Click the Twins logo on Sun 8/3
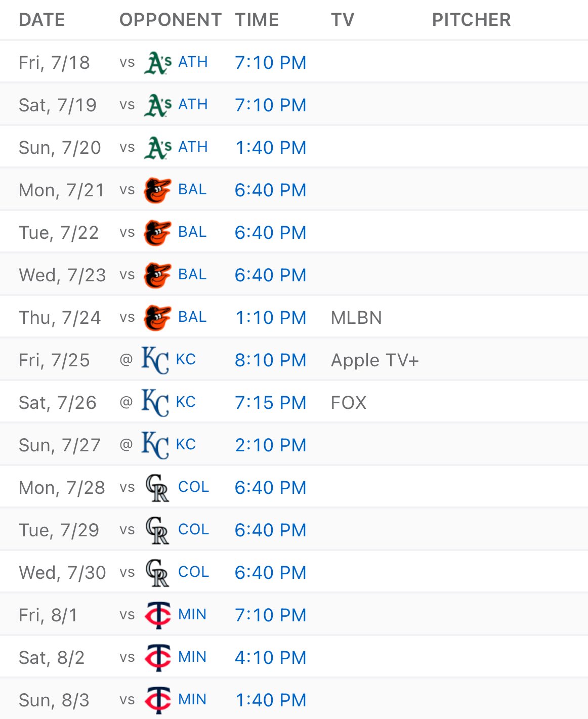 157,700
